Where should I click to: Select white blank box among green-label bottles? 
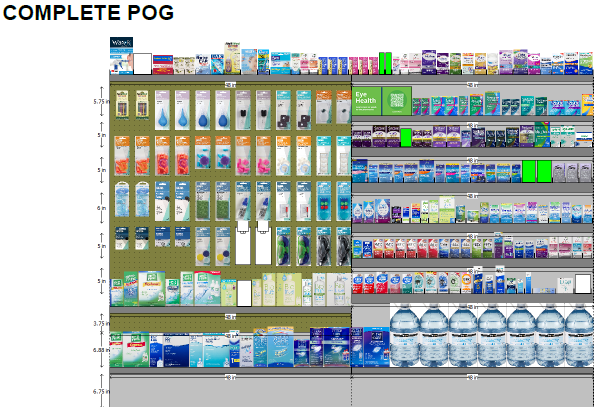(244, 293)
